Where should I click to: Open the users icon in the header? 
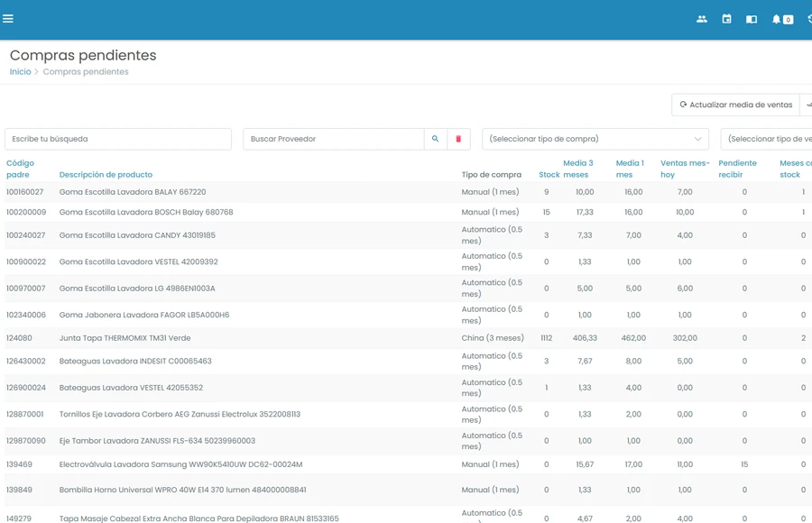point(702,19)
